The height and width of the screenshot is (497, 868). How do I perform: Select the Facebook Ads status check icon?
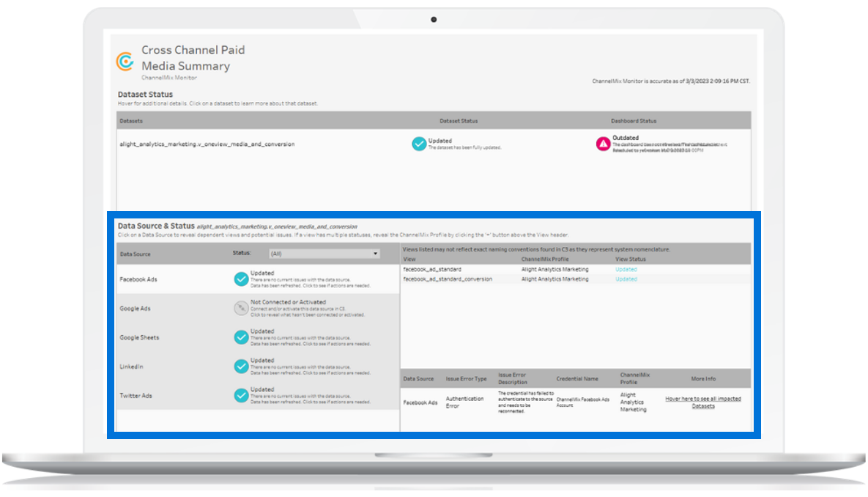point(241,279)
